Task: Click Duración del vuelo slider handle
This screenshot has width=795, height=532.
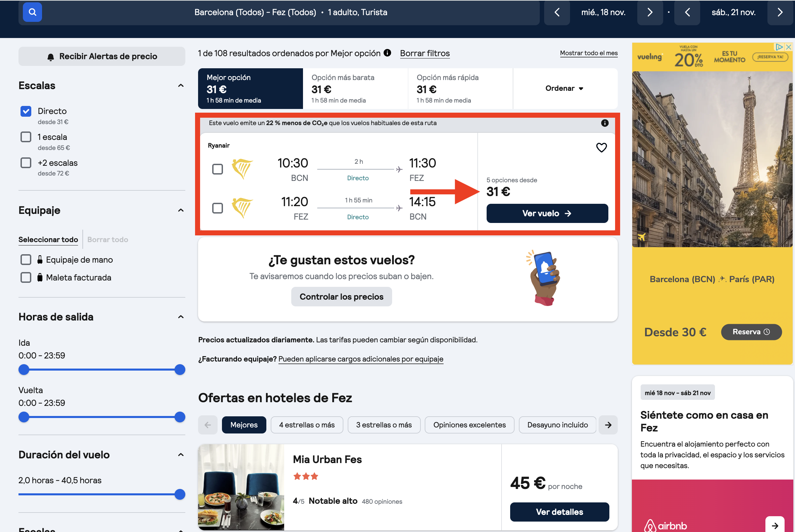Action: point(180,494)
